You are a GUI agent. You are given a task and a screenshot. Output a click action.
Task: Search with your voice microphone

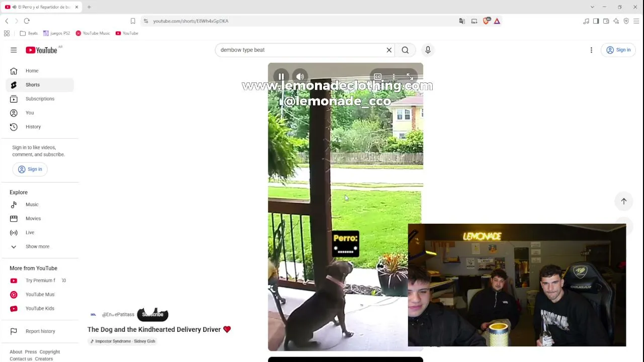[x=428, y=50]
